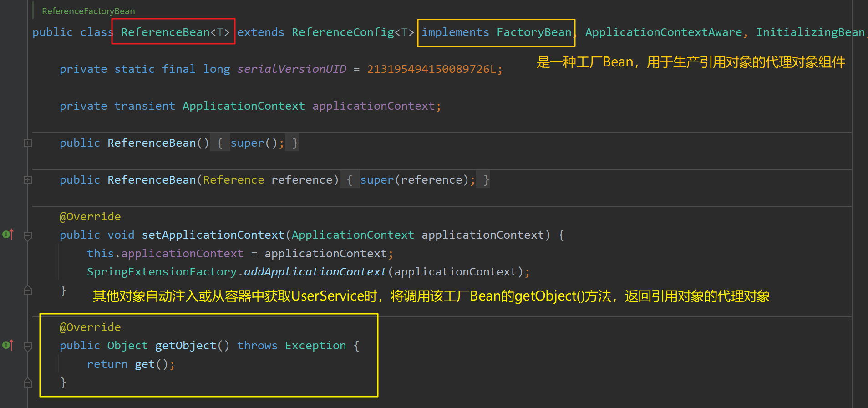Click Exception type in throws clause
The width and height of the screenshot is (868, 408).
tap(315, 346)
